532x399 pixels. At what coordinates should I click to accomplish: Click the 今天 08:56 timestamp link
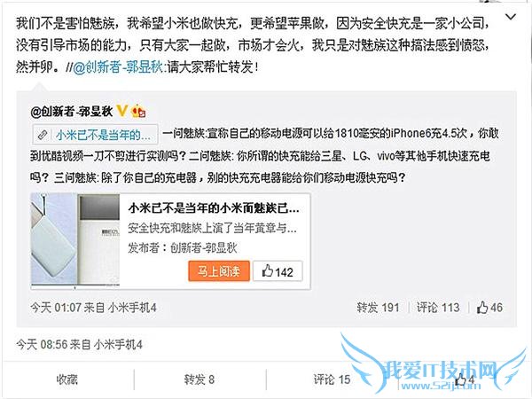42,344
